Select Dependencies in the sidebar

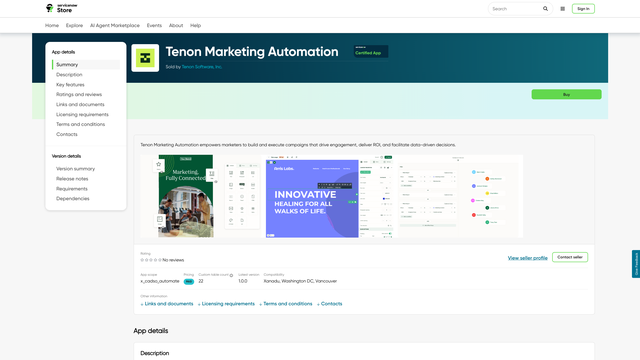[73, 198]
